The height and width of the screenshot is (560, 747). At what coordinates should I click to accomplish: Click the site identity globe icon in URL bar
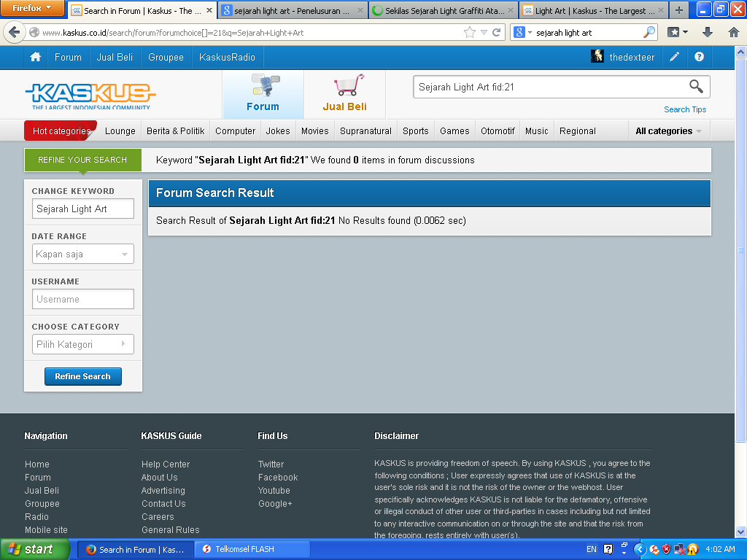[x=34, y=32]
